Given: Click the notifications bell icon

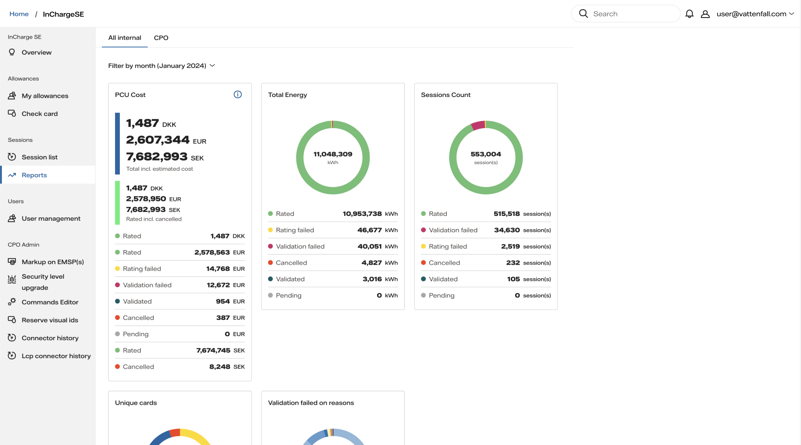Looking at the screenshot, I should coord(689,14).
